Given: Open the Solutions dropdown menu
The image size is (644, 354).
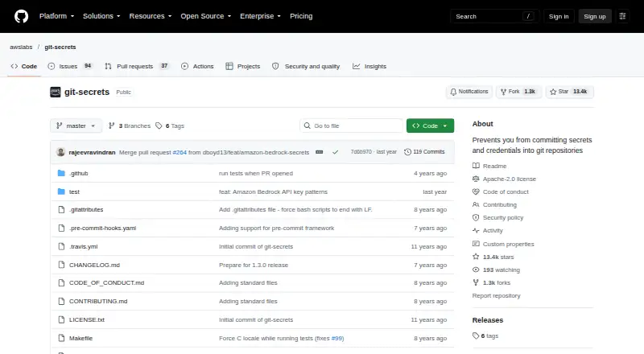Looking at the screenshot, I should [x=101, y=16].
